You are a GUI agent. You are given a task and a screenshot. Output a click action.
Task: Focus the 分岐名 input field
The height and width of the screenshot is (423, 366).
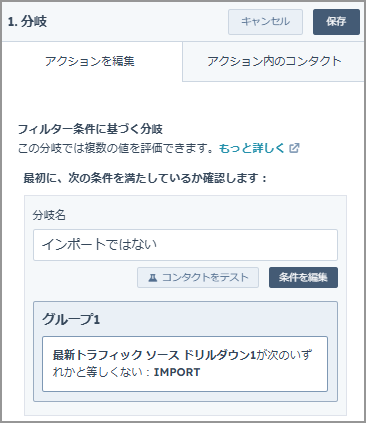click(x=185, y=245)
